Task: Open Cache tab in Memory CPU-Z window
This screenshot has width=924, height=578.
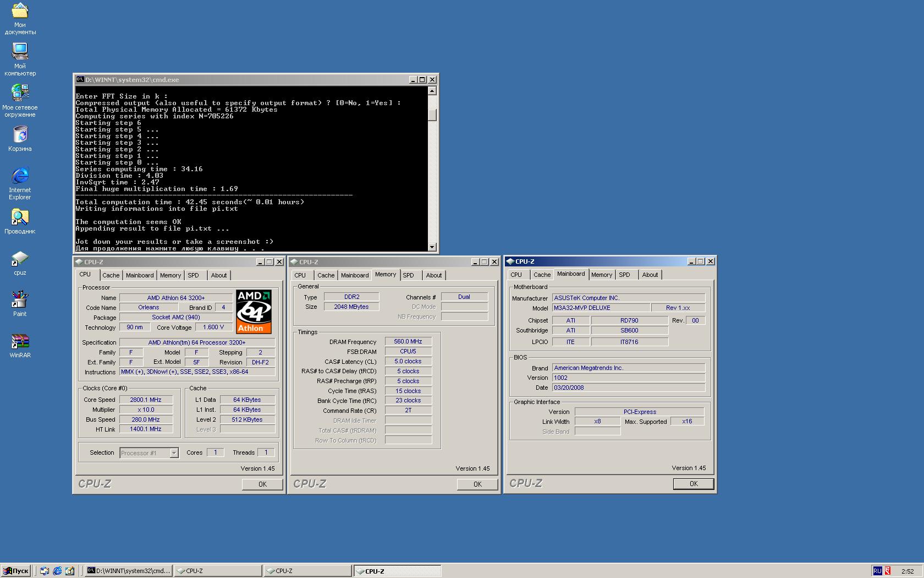Action: (x=326, y=275)
